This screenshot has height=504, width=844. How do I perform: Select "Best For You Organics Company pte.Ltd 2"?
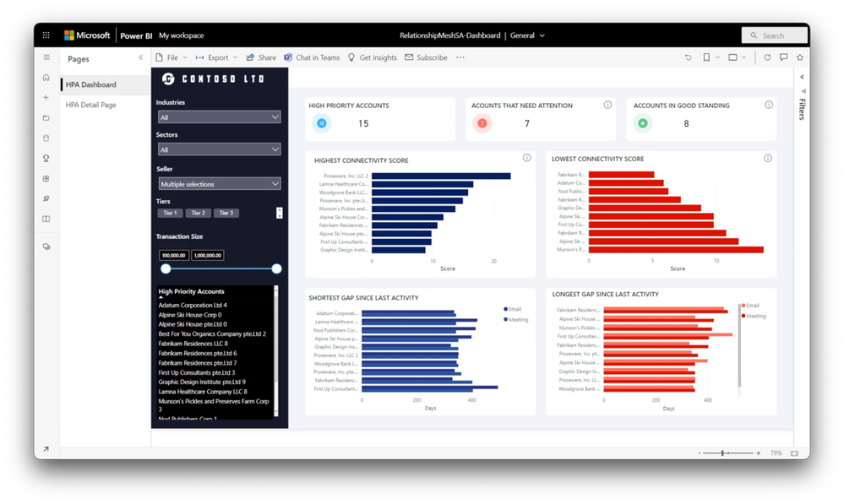click(x=212, y=334)
